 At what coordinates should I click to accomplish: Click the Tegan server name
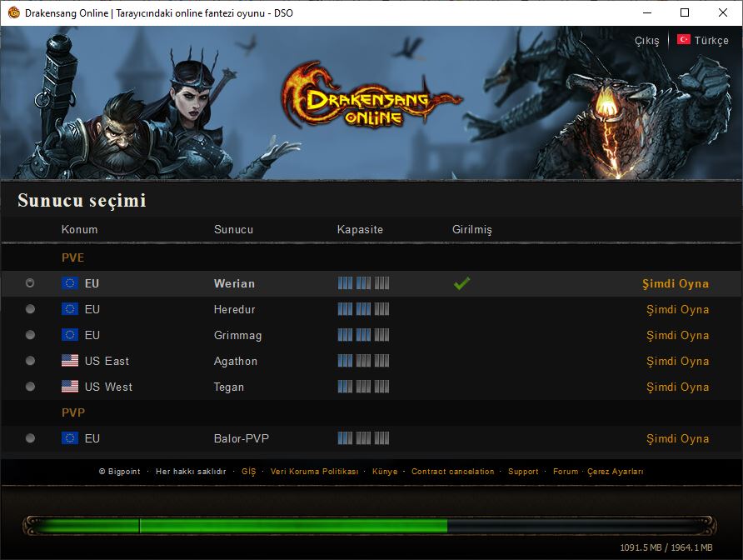(x=229, y=387)
